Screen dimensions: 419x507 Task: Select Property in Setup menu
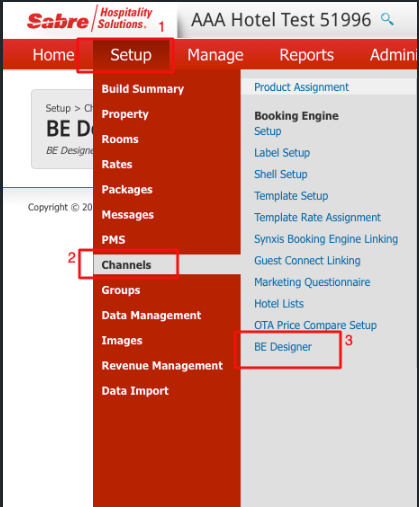point(125,114)
